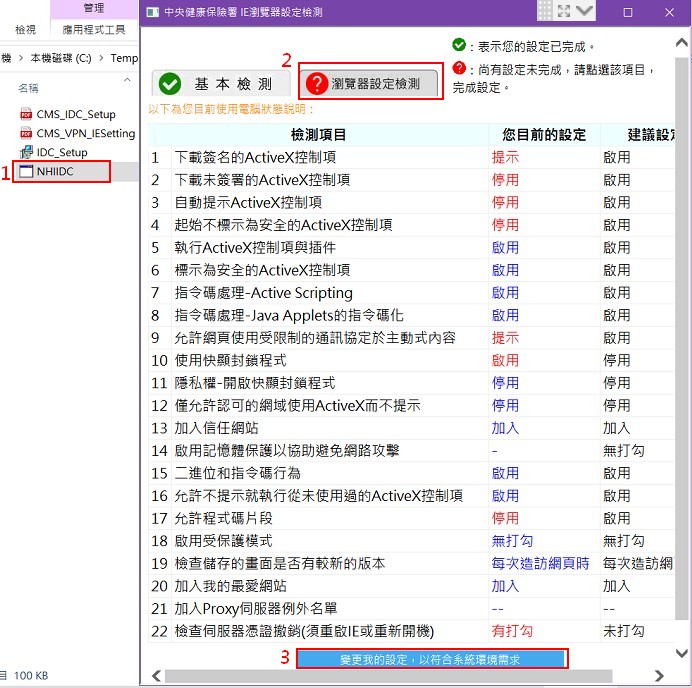Click row 指令碼處理-Java Applets的指令碼化
The height and width of the screenshot is (688, 692).
[411, 315]
